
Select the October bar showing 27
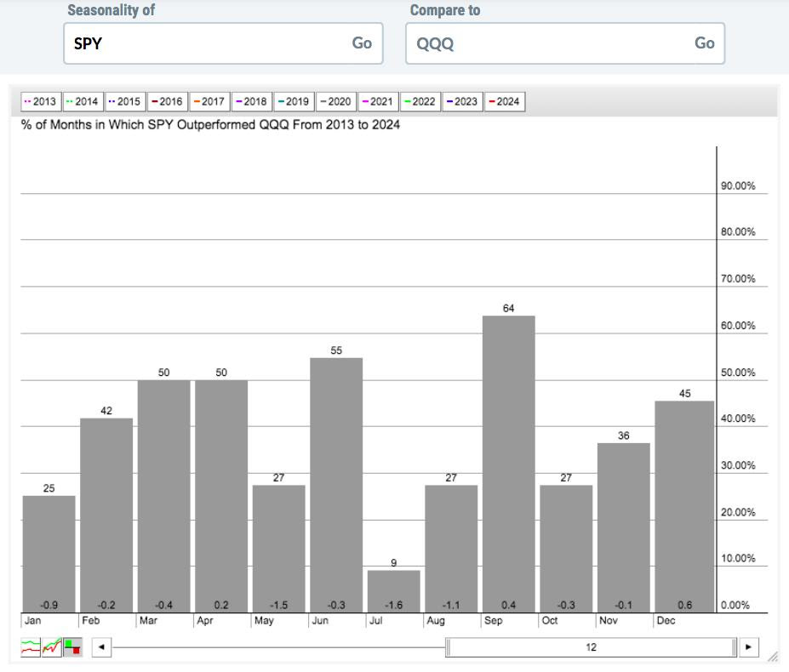(566, 549)
